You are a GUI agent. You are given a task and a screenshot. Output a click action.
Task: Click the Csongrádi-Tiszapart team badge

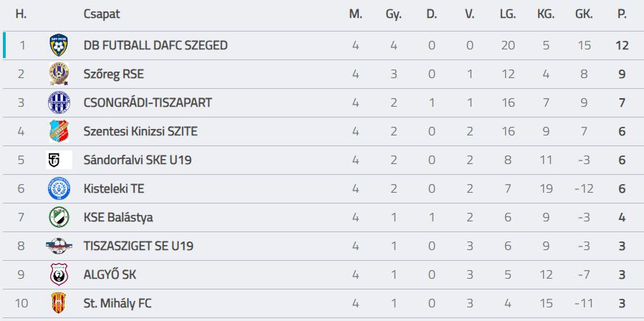point(59,102)
